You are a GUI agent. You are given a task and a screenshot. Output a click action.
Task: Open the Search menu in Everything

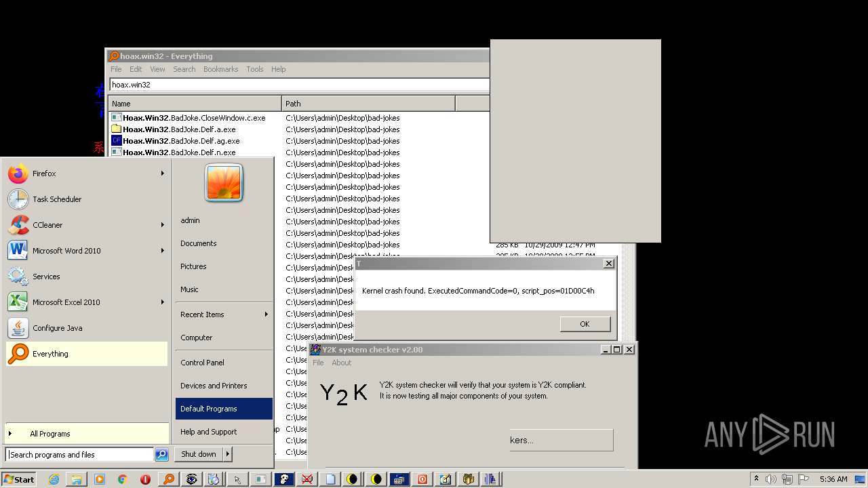click(x=184, y=69)
